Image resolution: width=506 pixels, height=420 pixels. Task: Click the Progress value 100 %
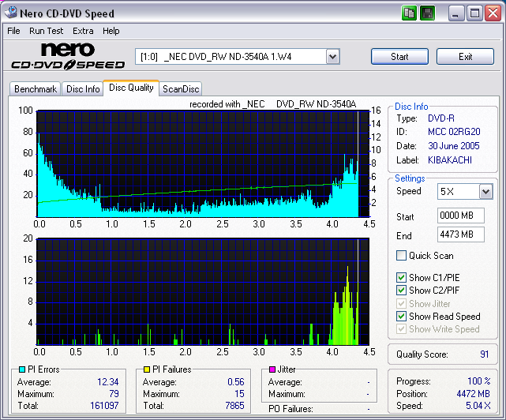tap(479, 381)
